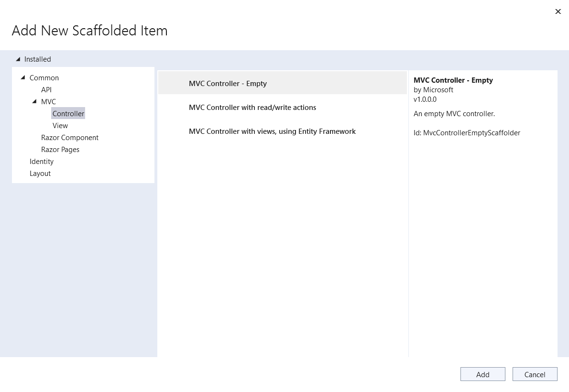Select the Controller tree node
Image resolution: width=569 pixels, height=392 pixels.
point(68,114)
